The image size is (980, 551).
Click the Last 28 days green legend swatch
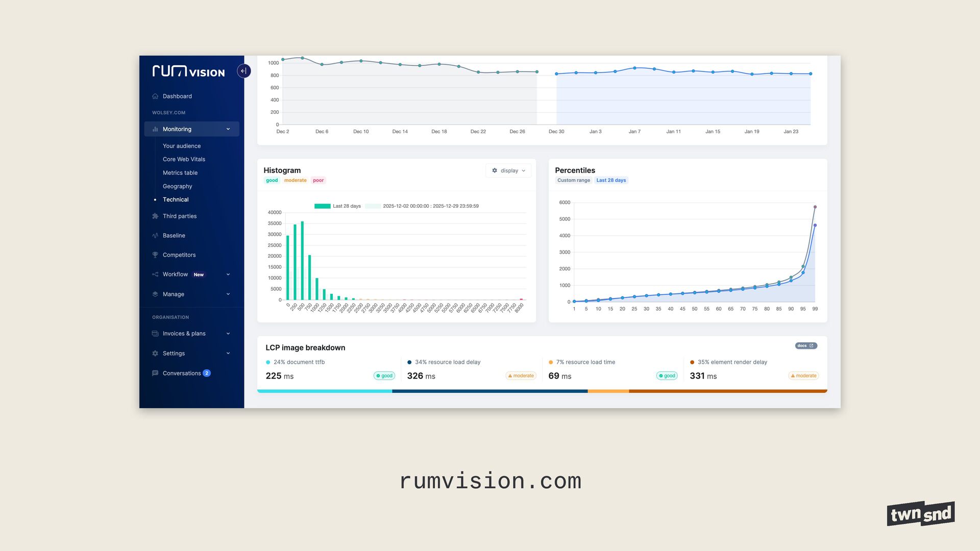tap(322, 206)
